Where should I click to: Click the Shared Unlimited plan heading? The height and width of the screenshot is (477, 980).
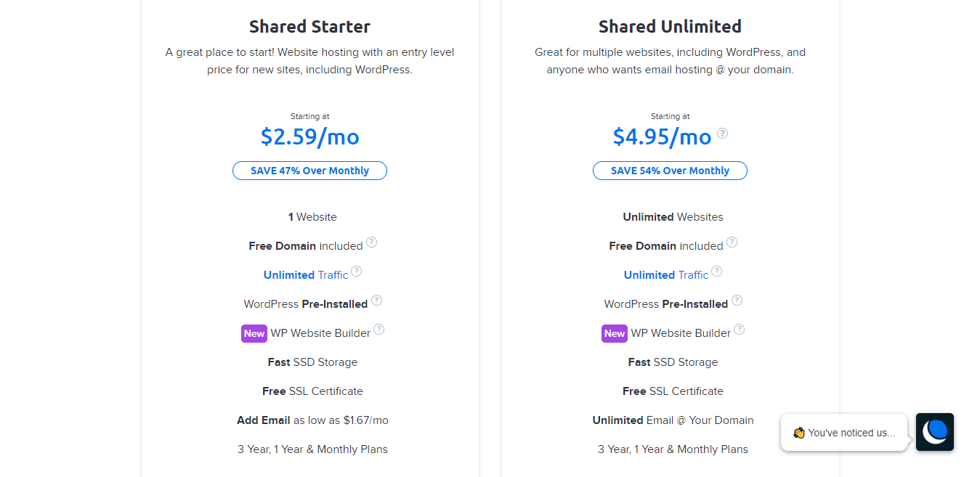click(x=670, y=27)
